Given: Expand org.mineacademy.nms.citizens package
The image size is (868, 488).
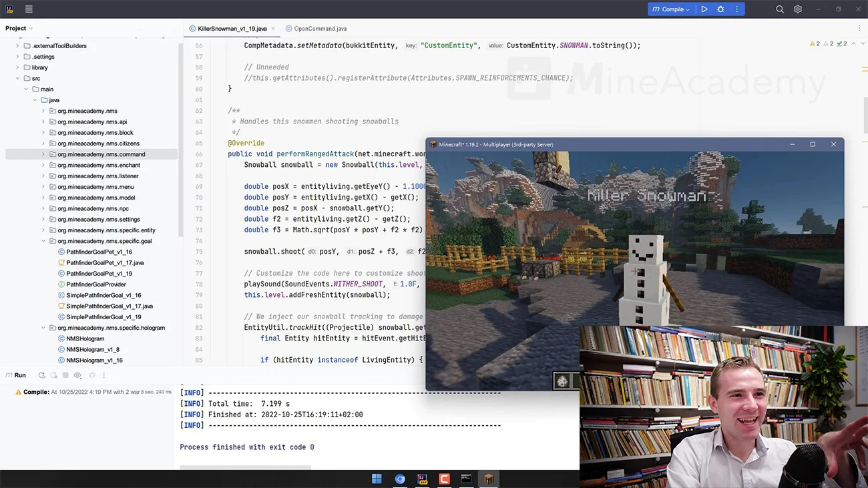Looking at the screenshot, I should click(x=43, y=144).
